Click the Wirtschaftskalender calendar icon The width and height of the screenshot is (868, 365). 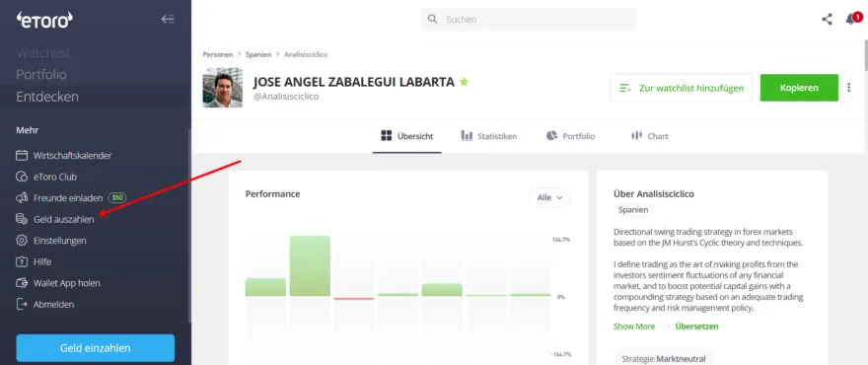click(22, 155)
